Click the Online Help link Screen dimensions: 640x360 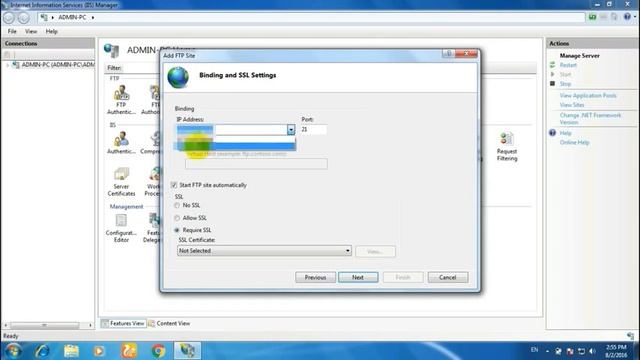(574, 142)
